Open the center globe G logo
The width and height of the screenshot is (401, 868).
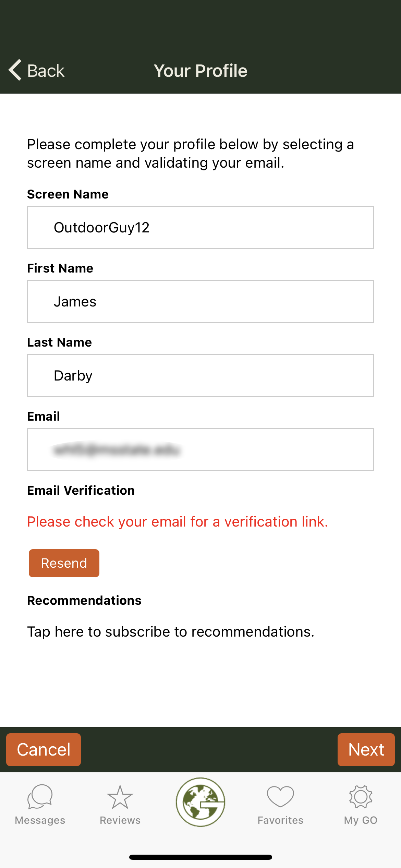point(200,802)
